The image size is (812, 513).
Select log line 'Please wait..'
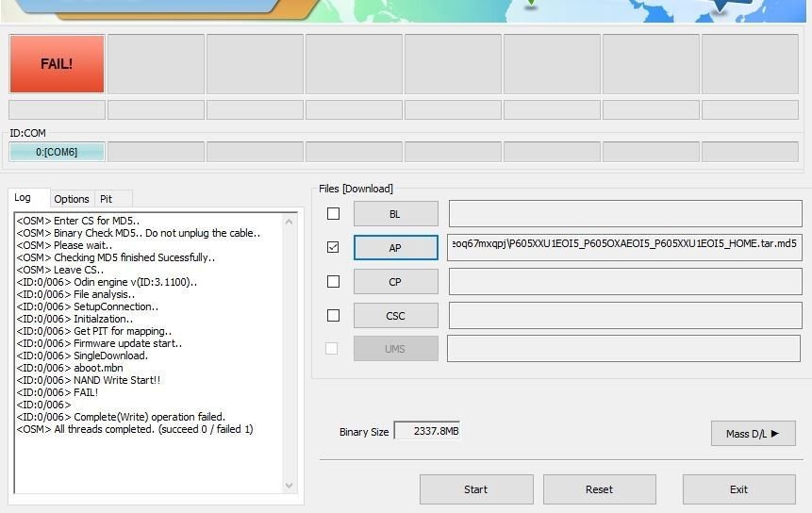point(64,245)
